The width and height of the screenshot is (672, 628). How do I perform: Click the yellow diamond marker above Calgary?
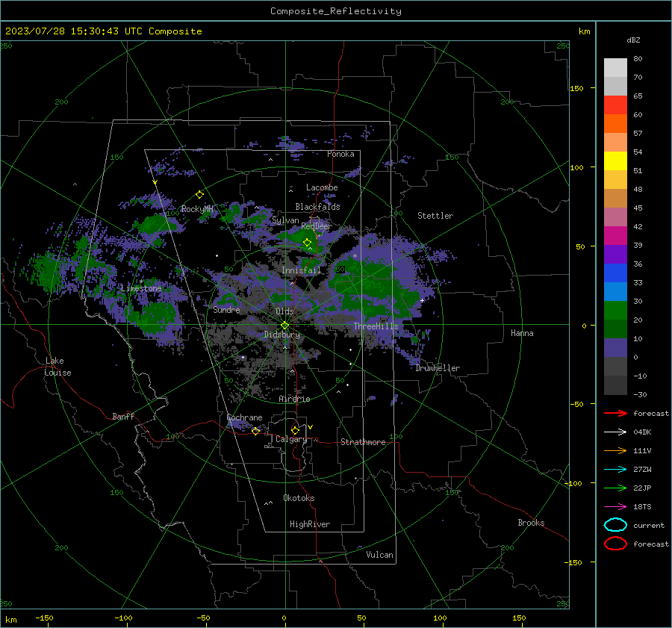(295, 430)
